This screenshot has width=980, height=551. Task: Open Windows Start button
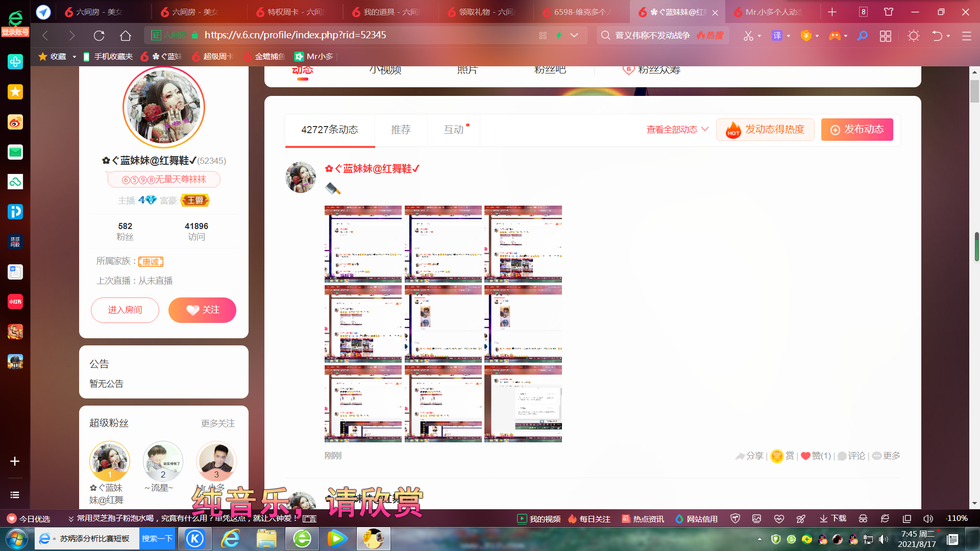(17, 539)
